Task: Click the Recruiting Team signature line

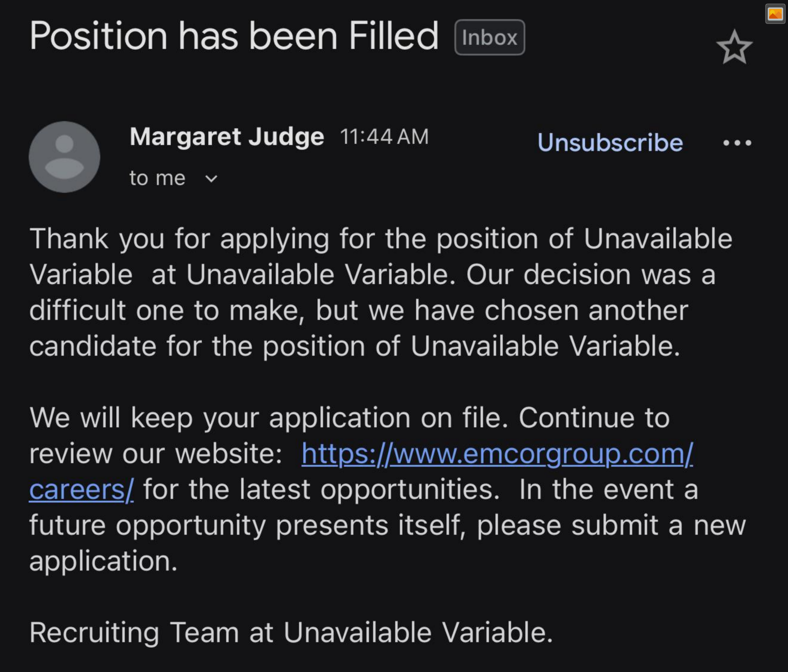Action: [x=291, y=632]
